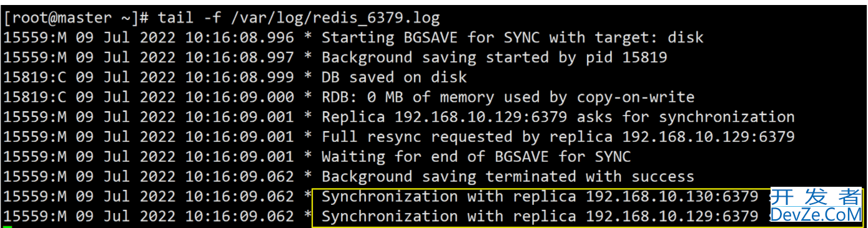Click 'Background saving terminated with success' line

[348, 177]
